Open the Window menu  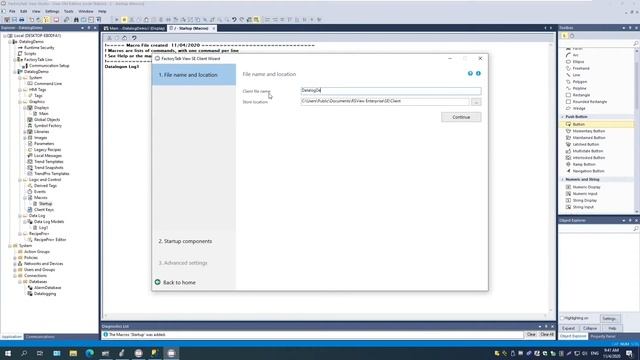click(x=86, y=11)
